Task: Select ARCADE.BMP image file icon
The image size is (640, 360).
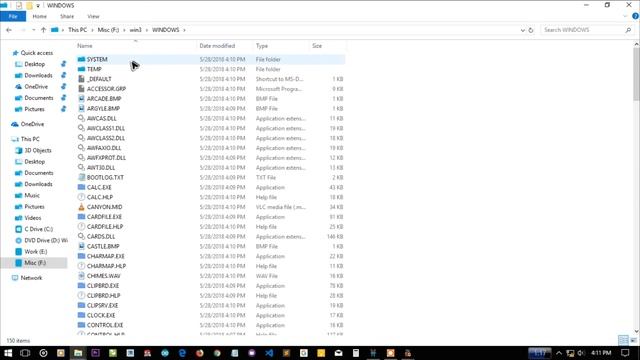Action: coord(81,98)
